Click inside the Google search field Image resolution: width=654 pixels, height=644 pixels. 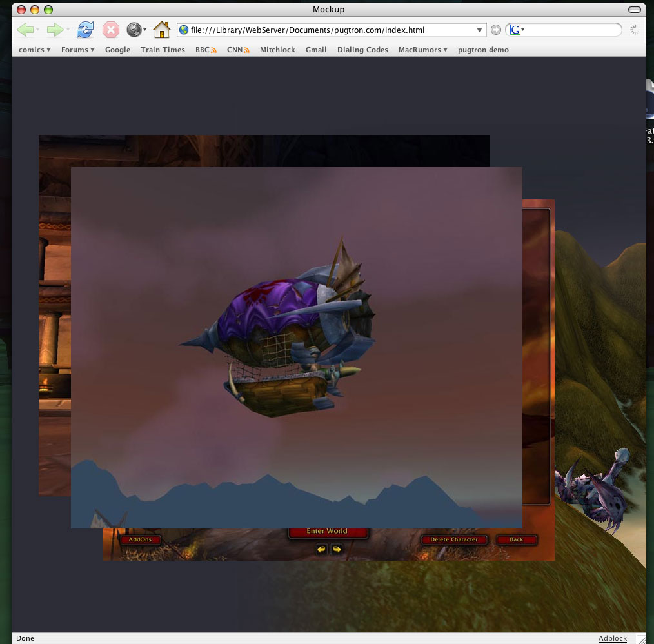[572, 30]
